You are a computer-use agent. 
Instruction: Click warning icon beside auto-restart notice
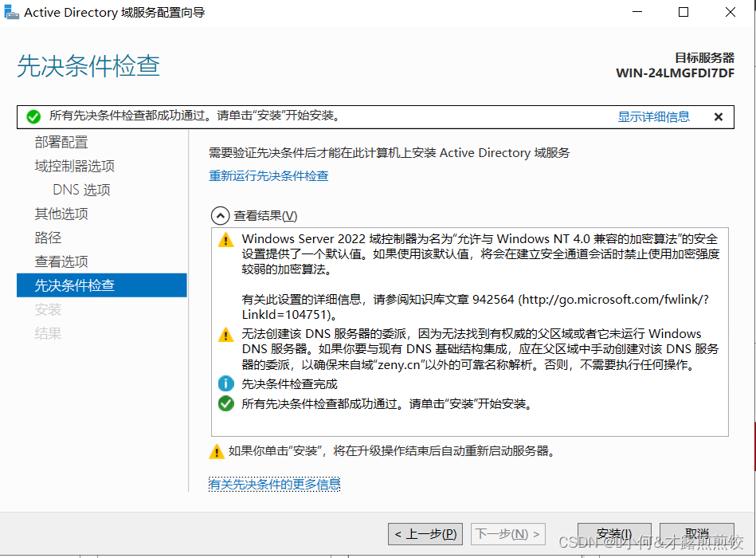[217, 451]
